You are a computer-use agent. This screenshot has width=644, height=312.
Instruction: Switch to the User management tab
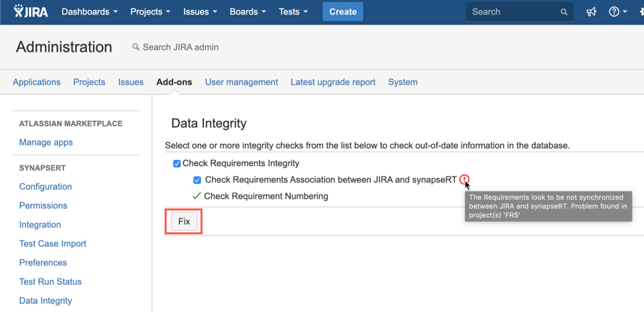pos(241,82)
